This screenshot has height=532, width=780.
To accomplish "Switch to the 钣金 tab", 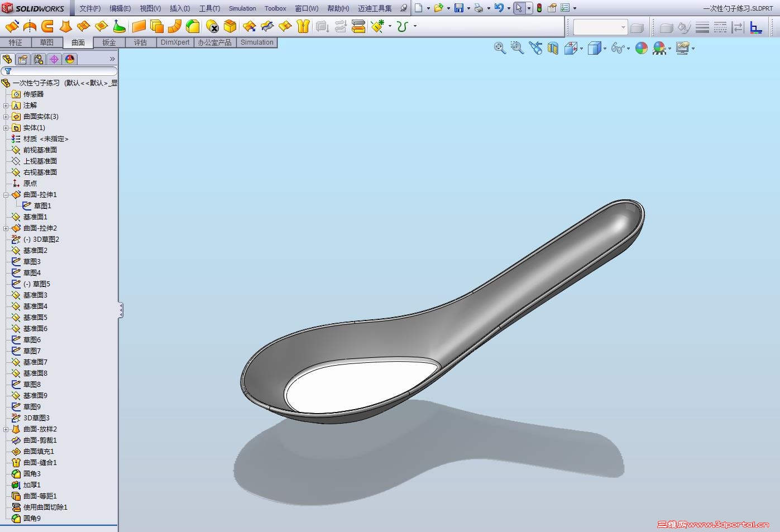I will pos(109,42).
